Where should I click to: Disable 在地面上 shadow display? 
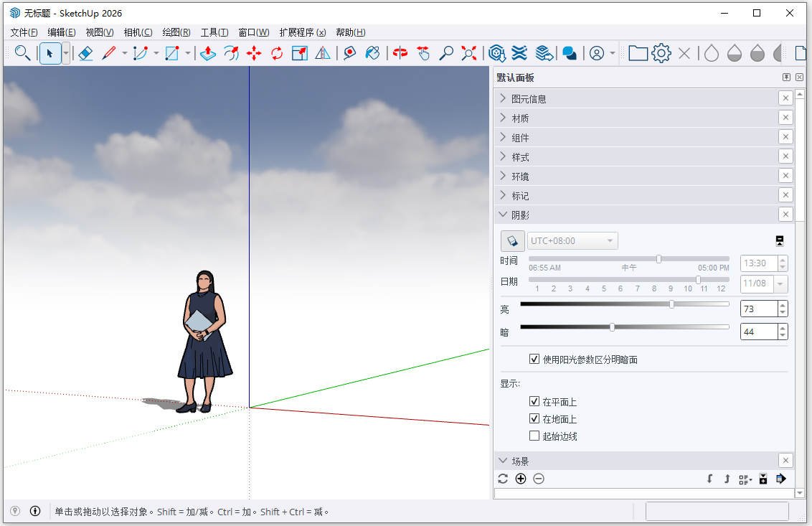pyautogui.click(x=534, y=418)
